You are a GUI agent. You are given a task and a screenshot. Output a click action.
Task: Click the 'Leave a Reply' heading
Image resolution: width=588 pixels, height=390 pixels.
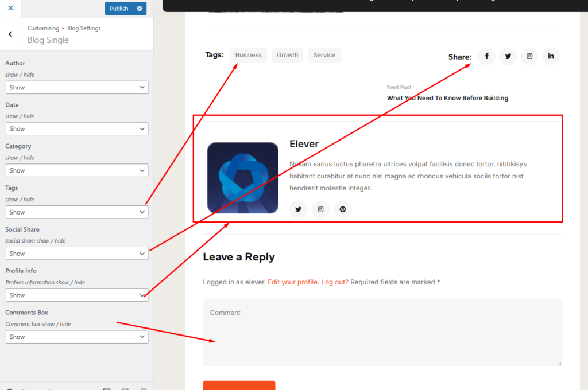[x=239, y=257]
